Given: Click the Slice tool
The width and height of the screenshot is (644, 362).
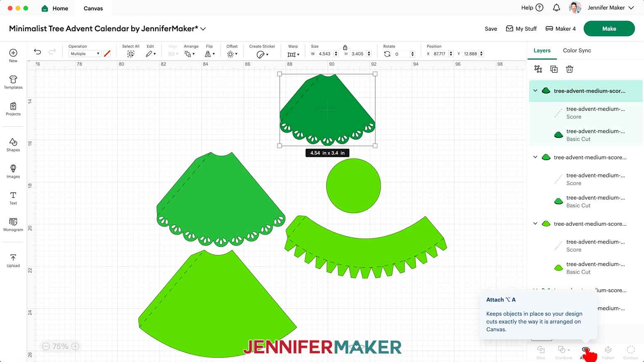Looking at the screenshot, I should click(541, 352).
